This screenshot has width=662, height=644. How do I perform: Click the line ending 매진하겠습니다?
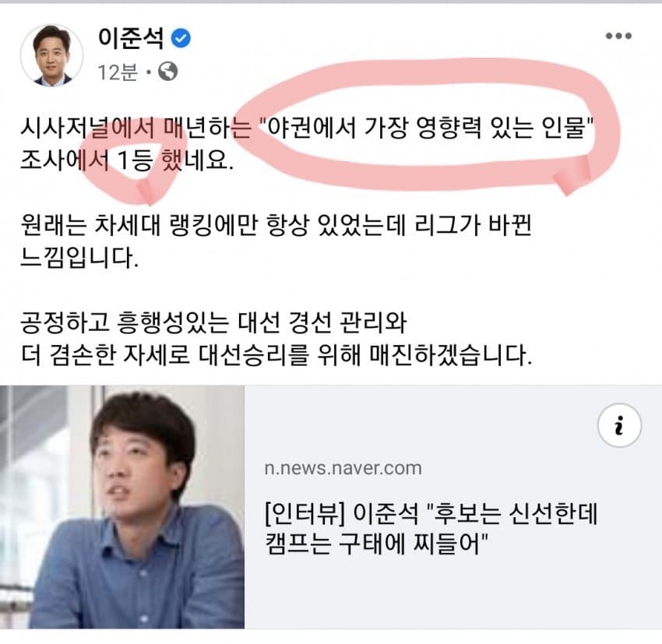(x=276, y=355)
